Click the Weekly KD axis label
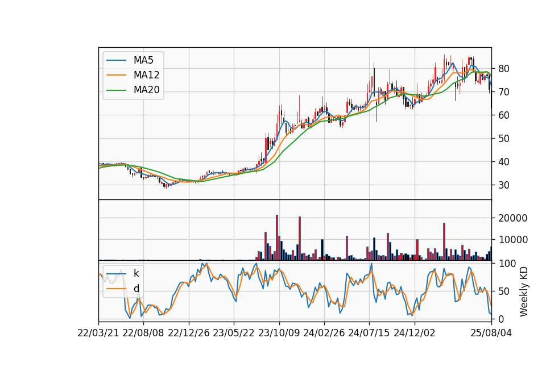546x392 pixels. [524, 291]
